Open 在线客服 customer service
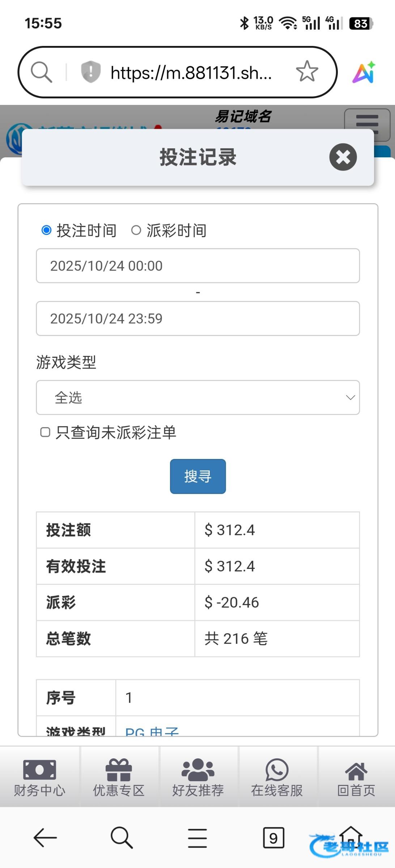 (277, 777)
